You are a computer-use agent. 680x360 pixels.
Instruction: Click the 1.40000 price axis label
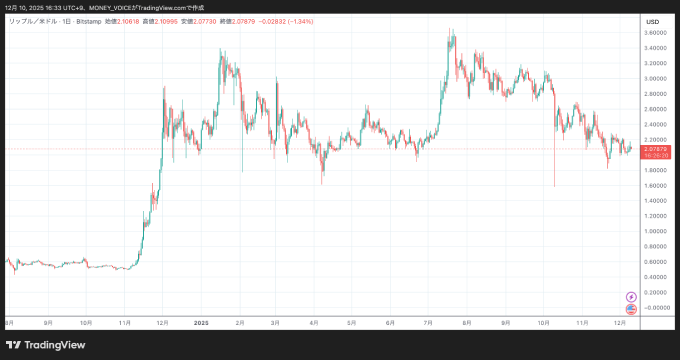click(655, 201)
